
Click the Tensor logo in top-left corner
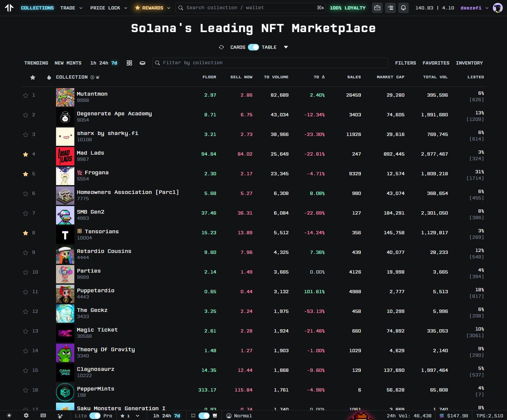9,8
